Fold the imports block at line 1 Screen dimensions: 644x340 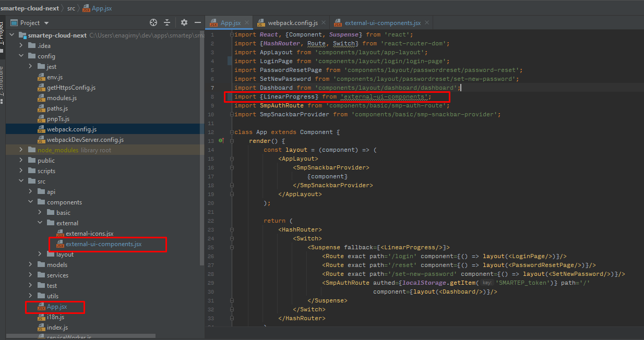click(x=231, y=34)
